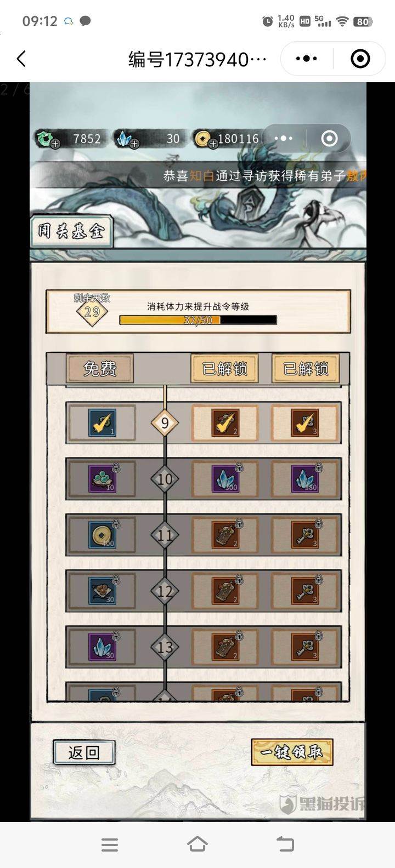The height and width of the screenshot is (868, 395).
Task: Select the 免费 column header
Action: click(x=100, y=368)
